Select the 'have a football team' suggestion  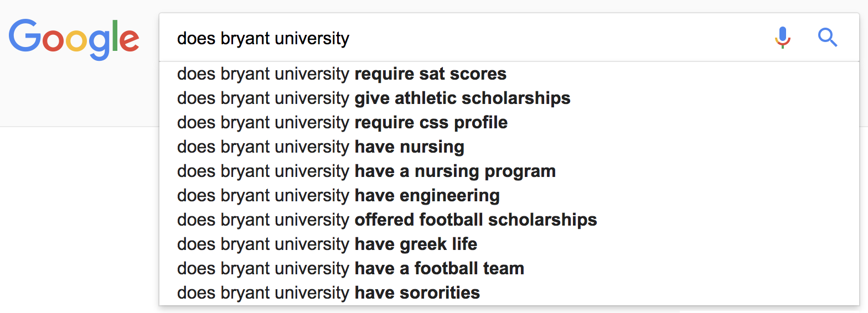(x=509, y=268)
